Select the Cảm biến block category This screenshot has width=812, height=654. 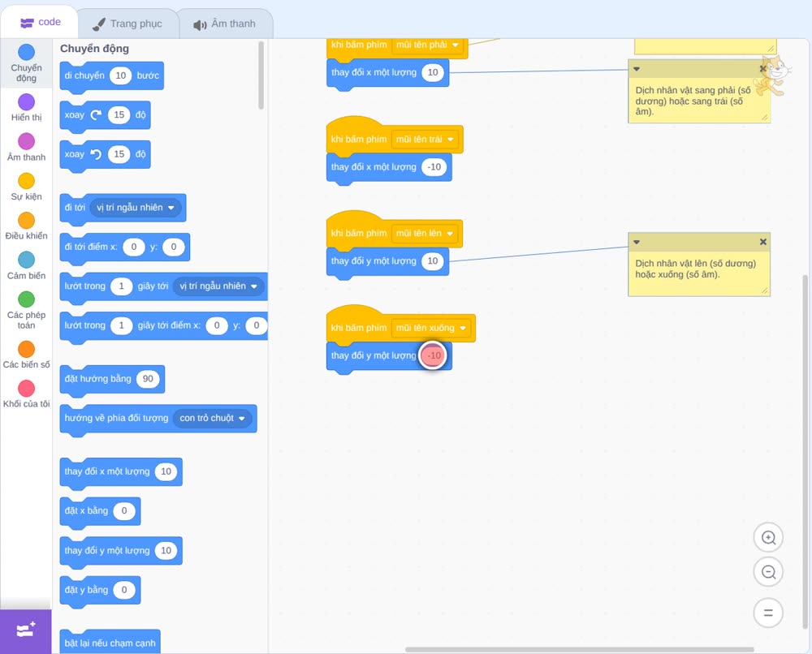click(x=26, y=265)
